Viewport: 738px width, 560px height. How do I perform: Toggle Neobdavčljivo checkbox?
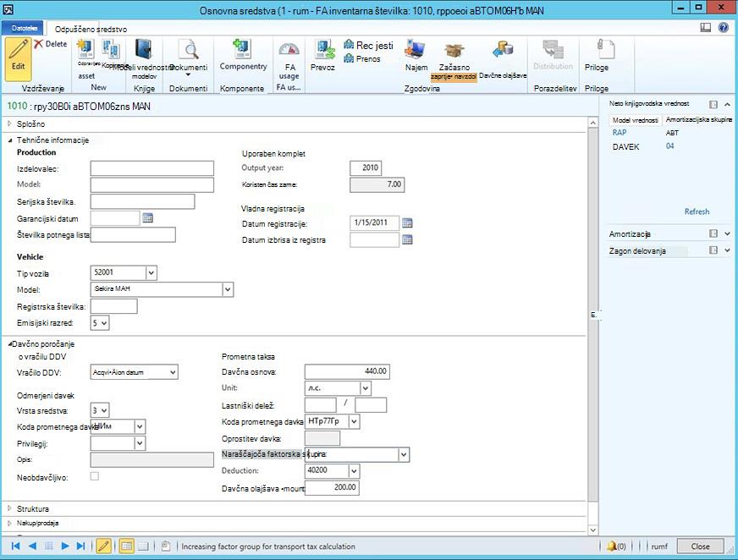coord(95,476)
